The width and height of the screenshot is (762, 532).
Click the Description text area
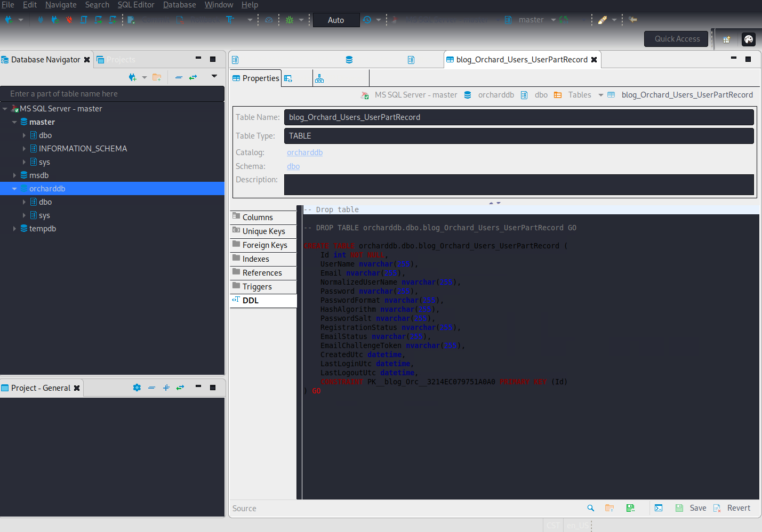pos(519,184)
